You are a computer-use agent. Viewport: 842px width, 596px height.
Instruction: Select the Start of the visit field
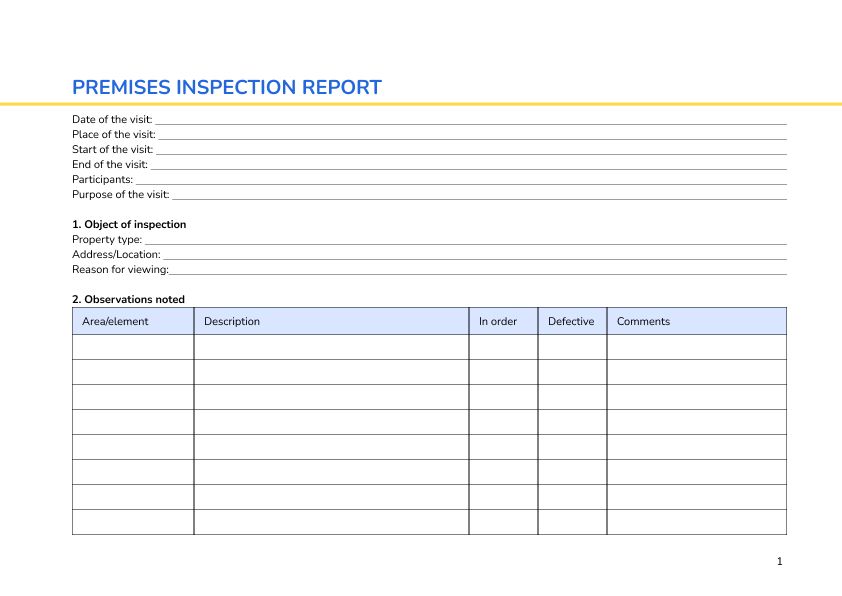450,149
